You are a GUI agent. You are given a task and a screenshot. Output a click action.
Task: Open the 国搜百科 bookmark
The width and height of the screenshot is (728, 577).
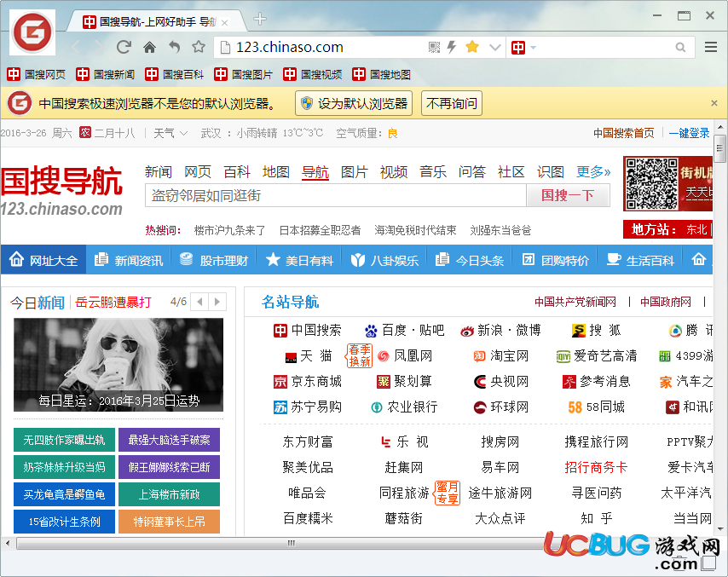tap(174, 74)
